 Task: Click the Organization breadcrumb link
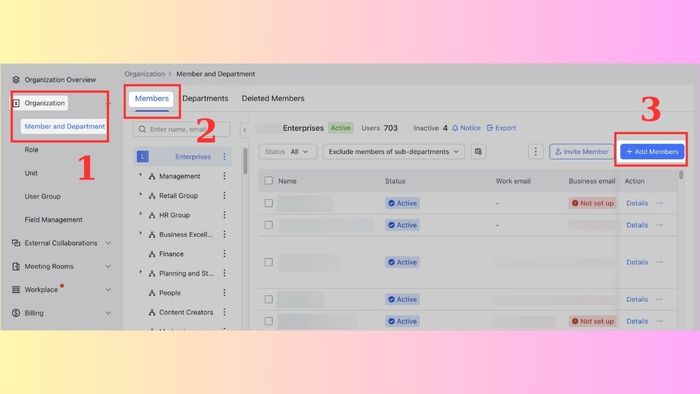[x=145, y=74]
